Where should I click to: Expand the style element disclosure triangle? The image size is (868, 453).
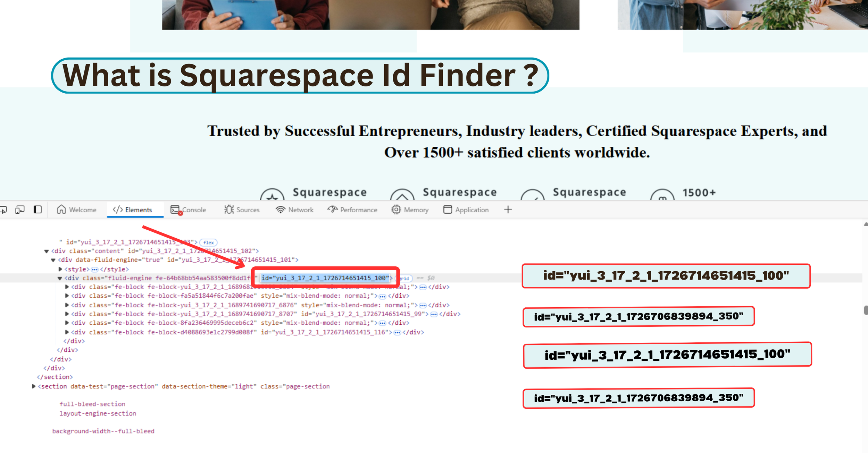click(60, 269)
